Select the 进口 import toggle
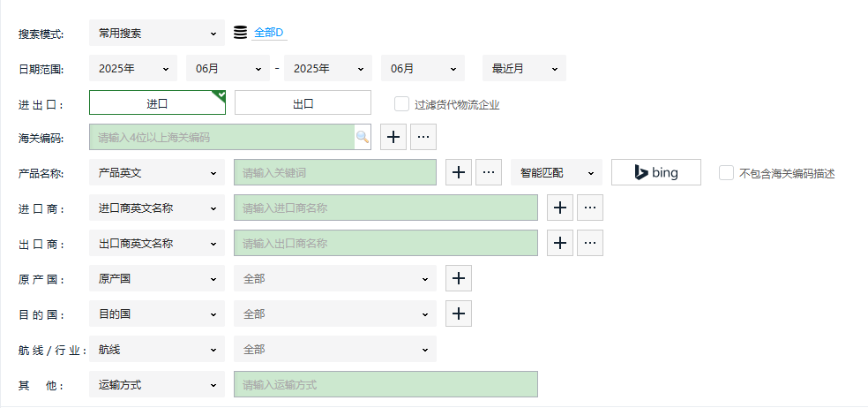 (x=157, y=103)
